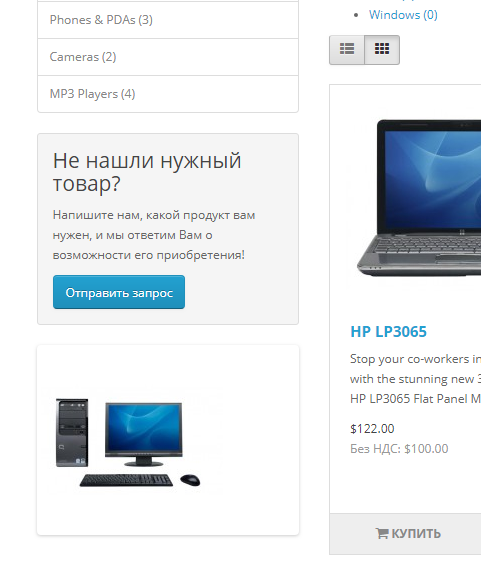Open the HP LP3065 product title link
This screenshot has width=481, height=564.
click(x=389, y=332)
